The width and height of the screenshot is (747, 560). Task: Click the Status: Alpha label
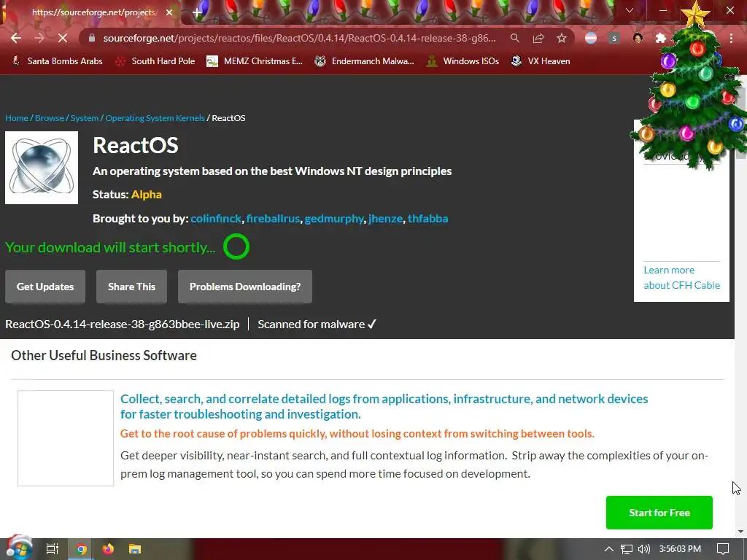coord(127,194)
